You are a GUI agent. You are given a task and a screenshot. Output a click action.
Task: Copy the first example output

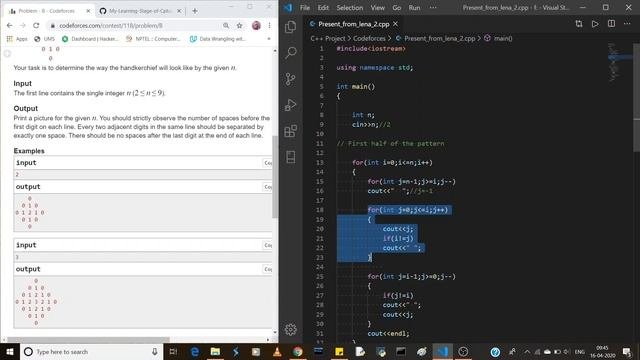click(268, 187)
